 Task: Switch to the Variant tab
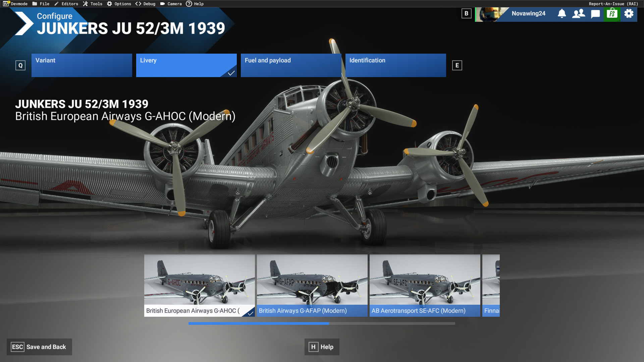(x=82, y=65)
